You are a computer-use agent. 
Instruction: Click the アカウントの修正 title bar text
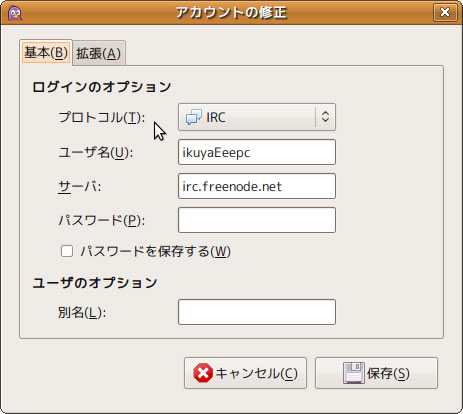click(231, 13)
